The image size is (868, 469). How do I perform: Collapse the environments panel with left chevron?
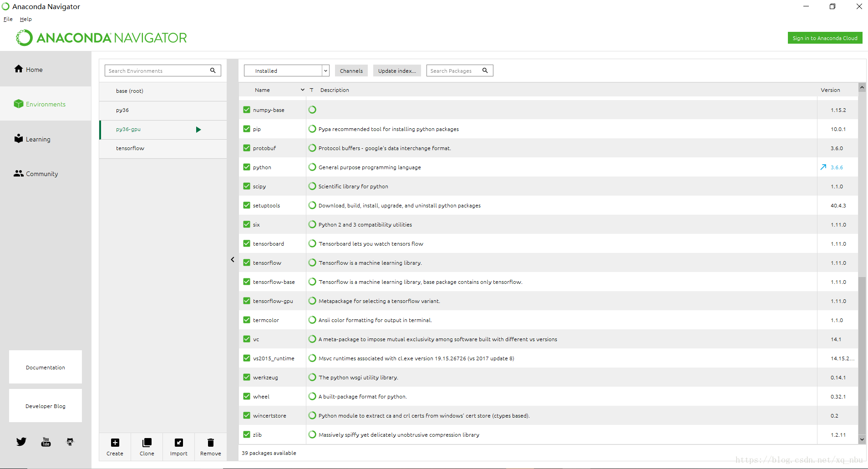233,259
